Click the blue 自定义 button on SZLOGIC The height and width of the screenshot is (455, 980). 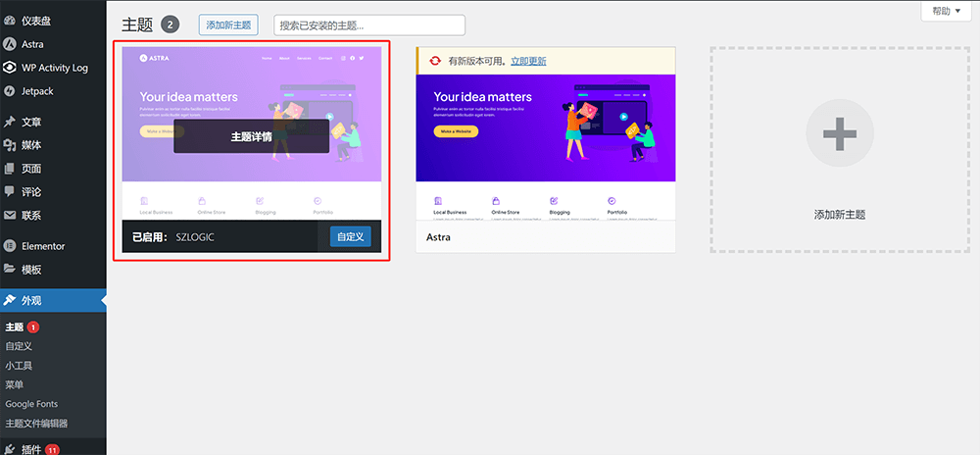point(351,237)
